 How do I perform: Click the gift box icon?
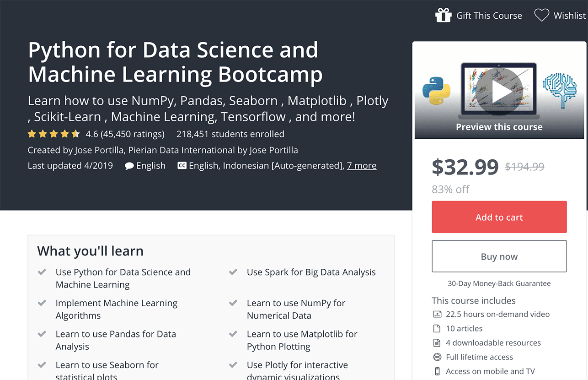[443, 15]
